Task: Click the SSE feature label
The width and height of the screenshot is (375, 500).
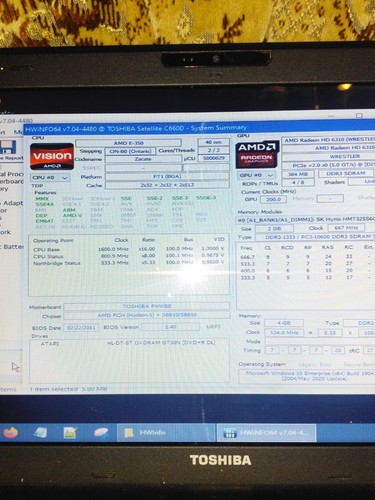Action: [126, 198]
